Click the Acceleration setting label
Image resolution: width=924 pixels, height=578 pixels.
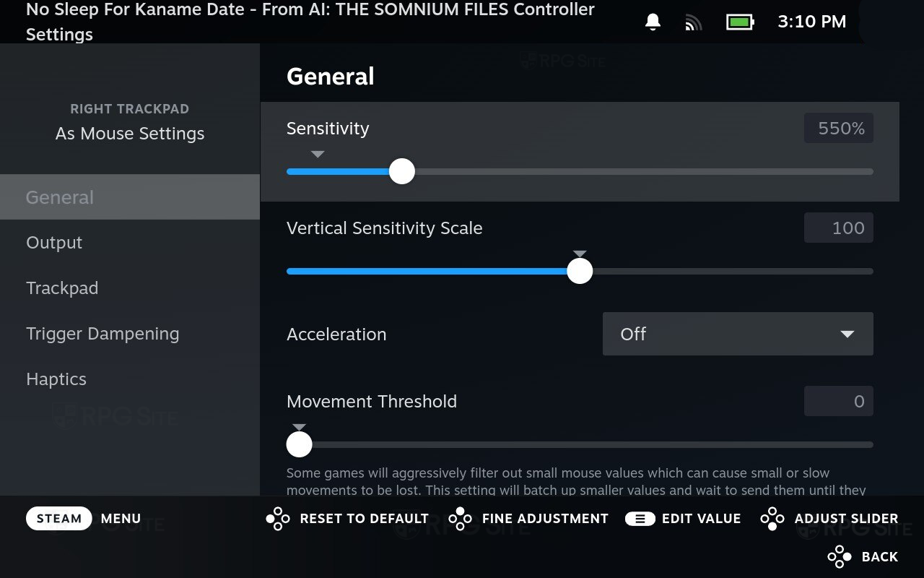[x=336, y=335]
